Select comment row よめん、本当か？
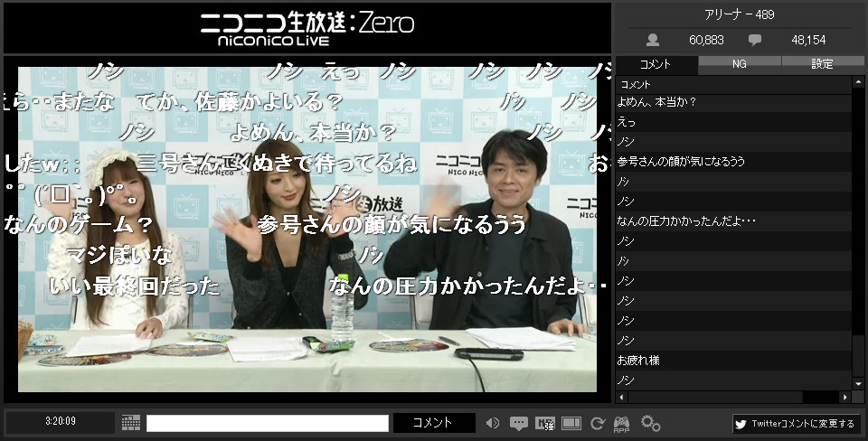868x441 pixels. (733, 102)
